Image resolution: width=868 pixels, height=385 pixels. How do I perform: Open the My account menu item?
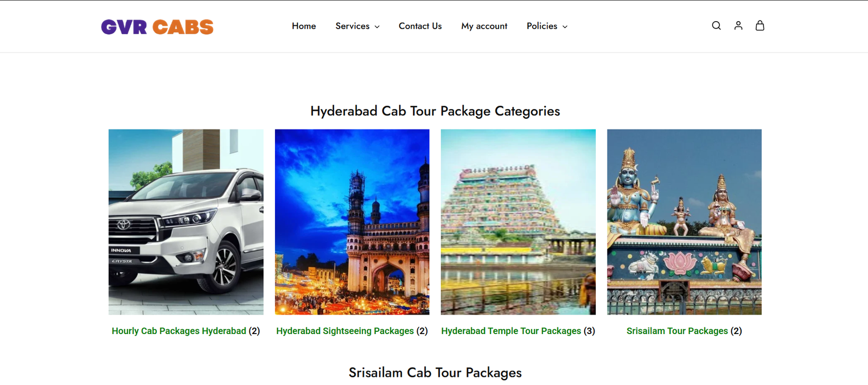[x=484, y=26]
